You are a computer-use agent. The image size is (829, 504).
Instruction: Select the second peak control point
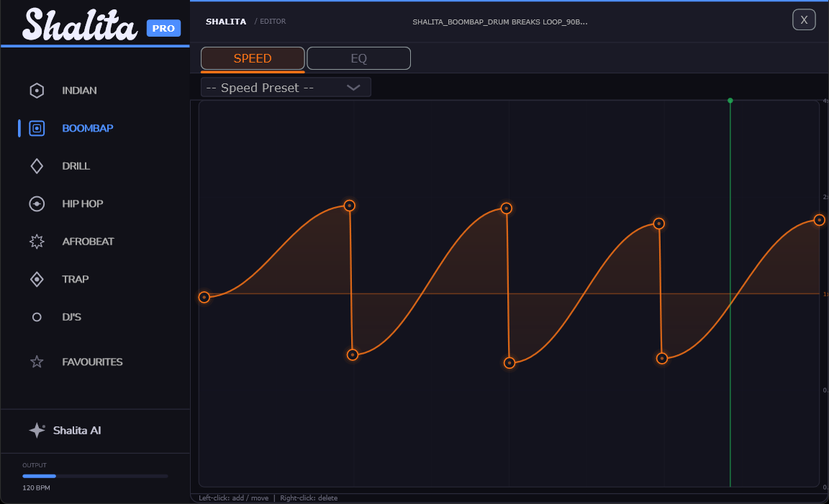click(x=507, y=209)
